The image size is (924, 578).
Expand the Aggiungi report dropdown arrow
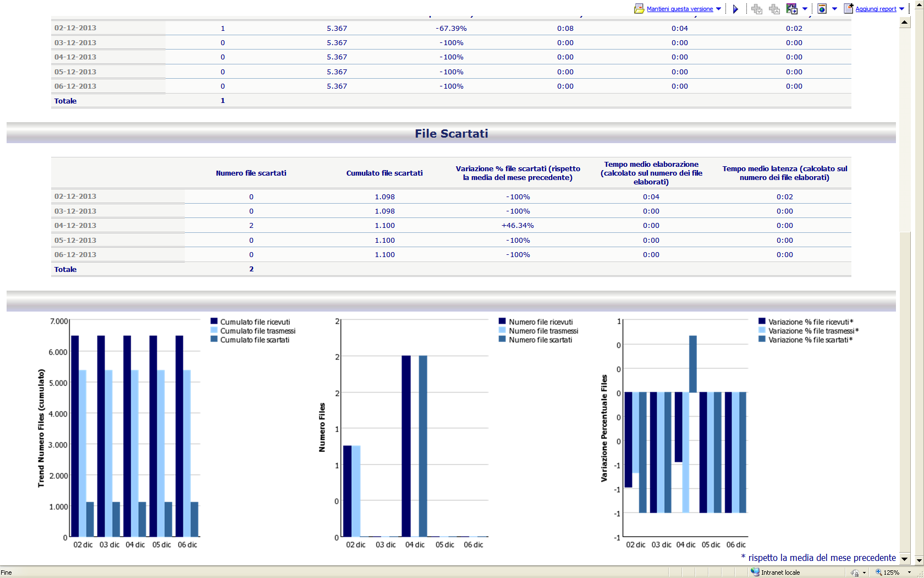[x=902, y=9]
